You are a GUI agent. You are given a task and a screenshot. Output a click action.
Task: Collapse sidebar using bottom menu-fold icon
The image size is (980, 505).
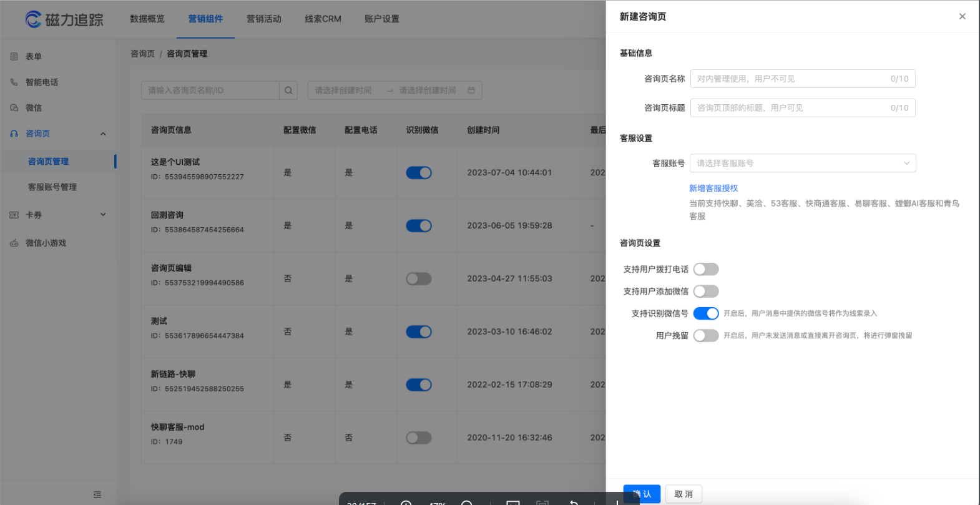(97, 494)
